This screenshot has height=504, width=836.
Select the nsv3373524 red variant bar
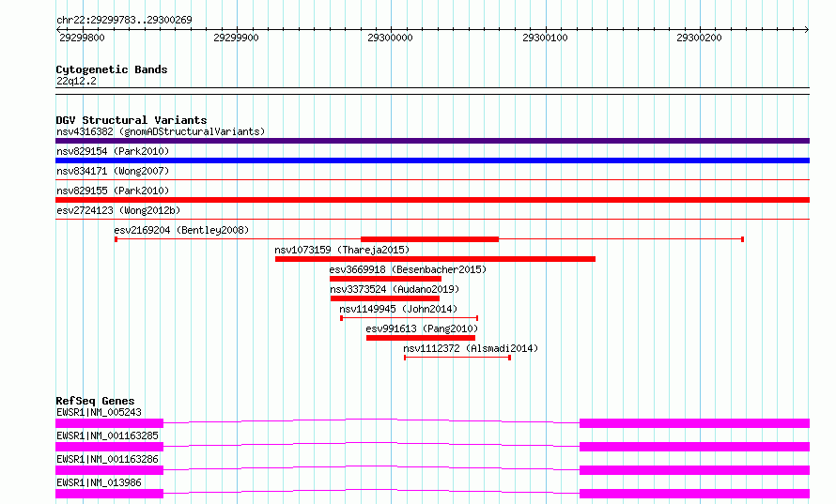pos(385,298)
